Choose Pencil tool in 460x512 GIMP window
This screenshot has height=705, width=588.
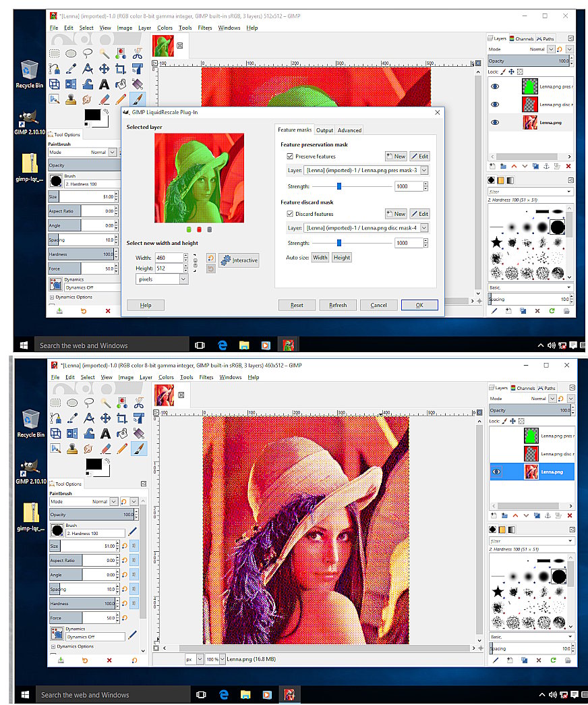pos(122,449)
